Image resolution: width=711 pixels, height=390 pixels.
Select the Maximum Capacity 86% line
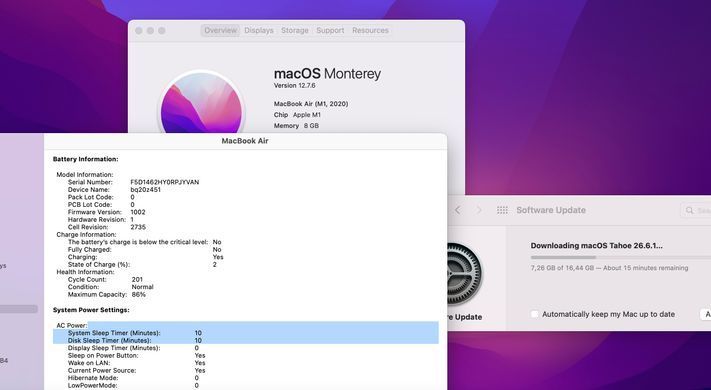[107, 294]
